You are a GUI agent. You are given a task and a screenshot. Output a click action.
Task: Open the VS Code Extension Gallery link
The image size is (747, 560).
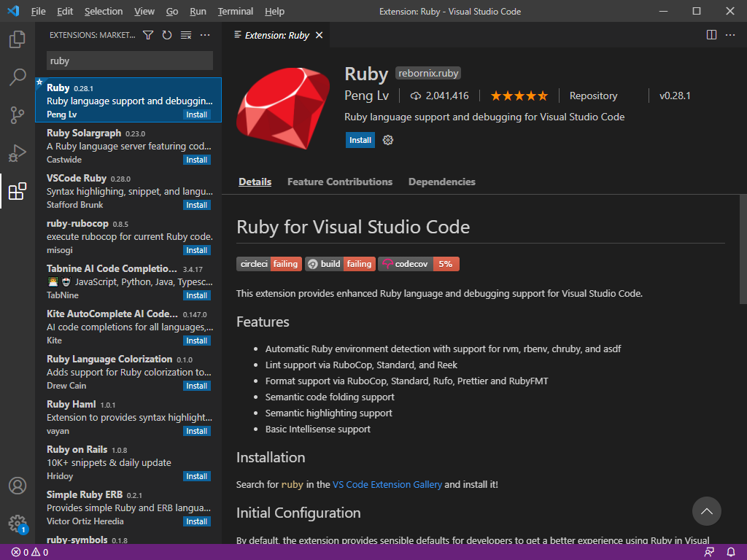tap(387, 484)
